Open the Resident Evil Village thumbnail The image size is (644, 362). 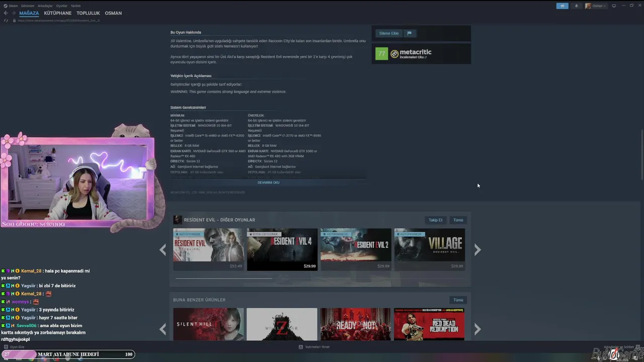[429, 245]
